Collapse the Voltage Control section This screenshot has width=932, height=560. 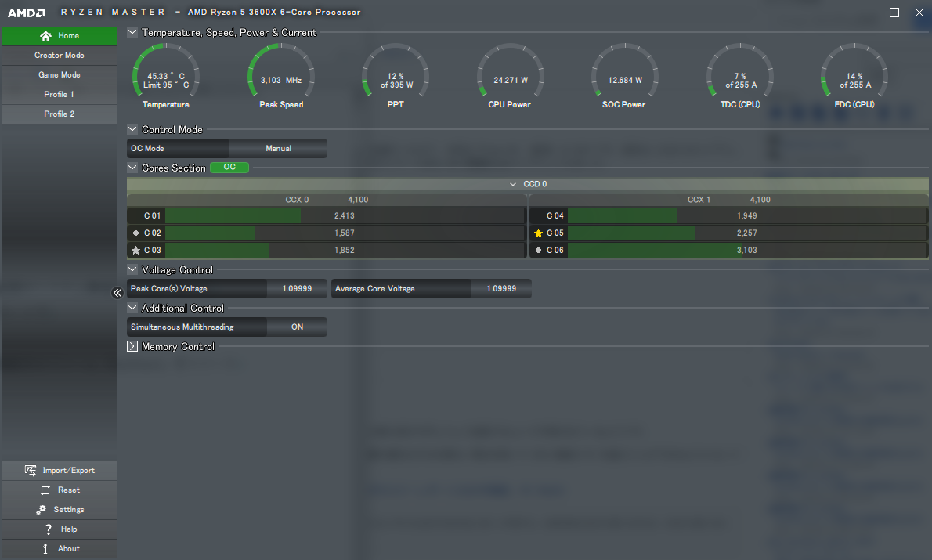[132, 270]
